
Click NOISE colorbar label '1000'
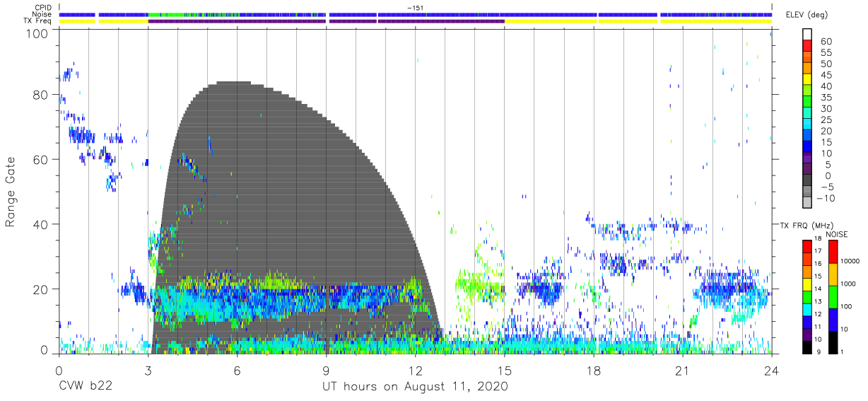point(849,283)
